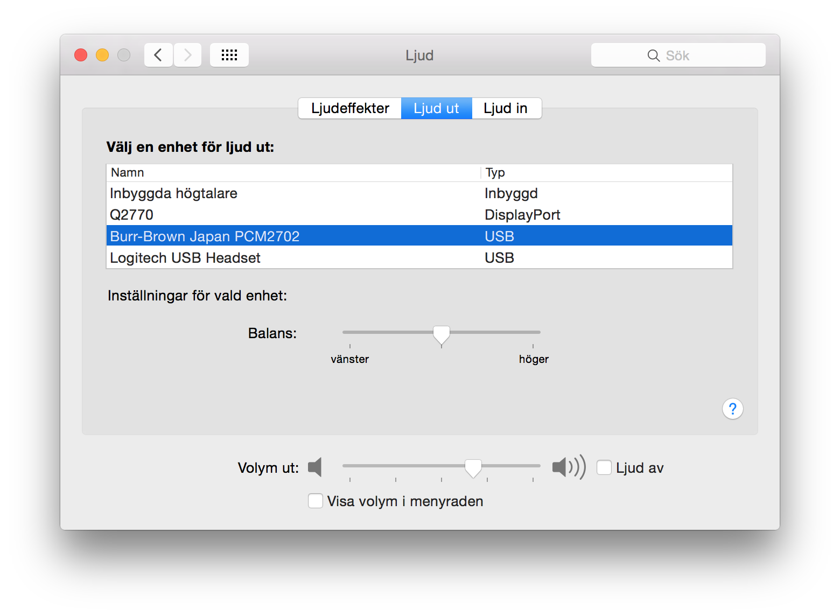Click the Volym ut slider thumb
This screenshot has height=616, width=840.
[473, 468]
